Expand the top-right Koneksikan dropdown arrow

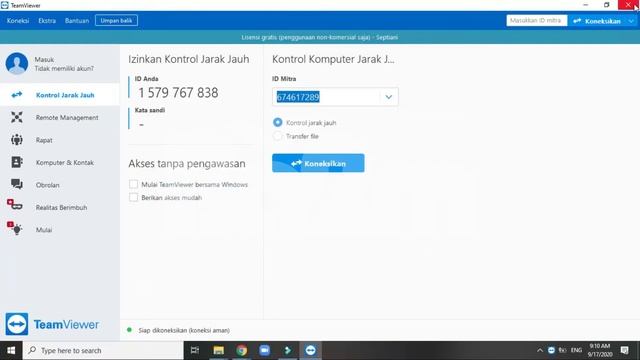point(631,21)
